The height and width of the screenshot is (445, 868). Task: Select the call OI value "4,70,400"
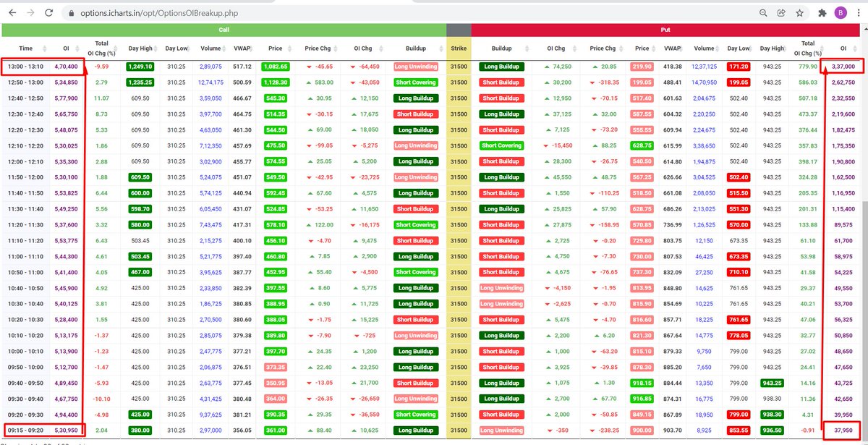pos(66,67)
